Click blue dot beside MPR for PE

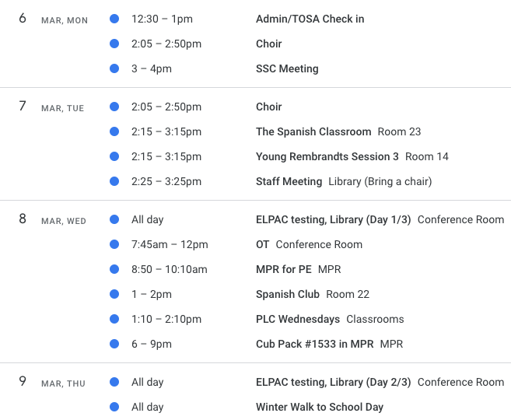pos(114,269)
